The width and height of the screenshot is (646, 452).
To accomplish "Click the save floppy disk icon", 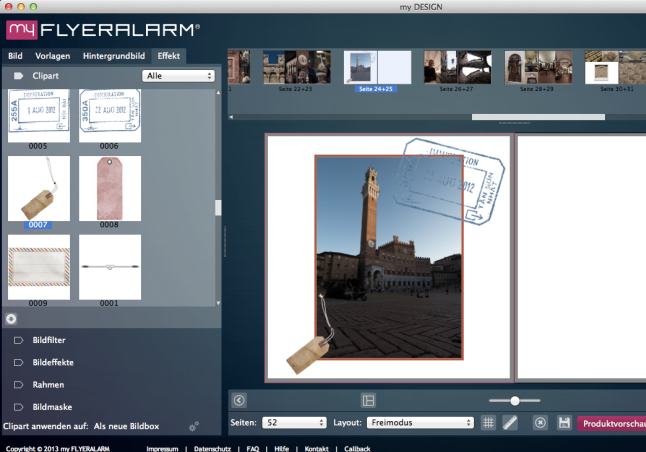I will point(564,423).
